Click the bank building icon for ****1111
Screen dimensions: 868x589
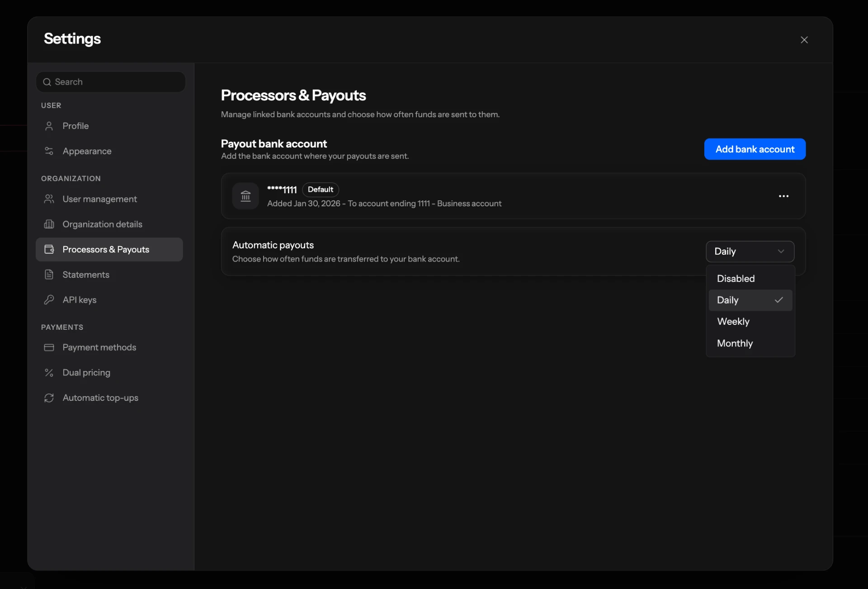pos(245,196)
